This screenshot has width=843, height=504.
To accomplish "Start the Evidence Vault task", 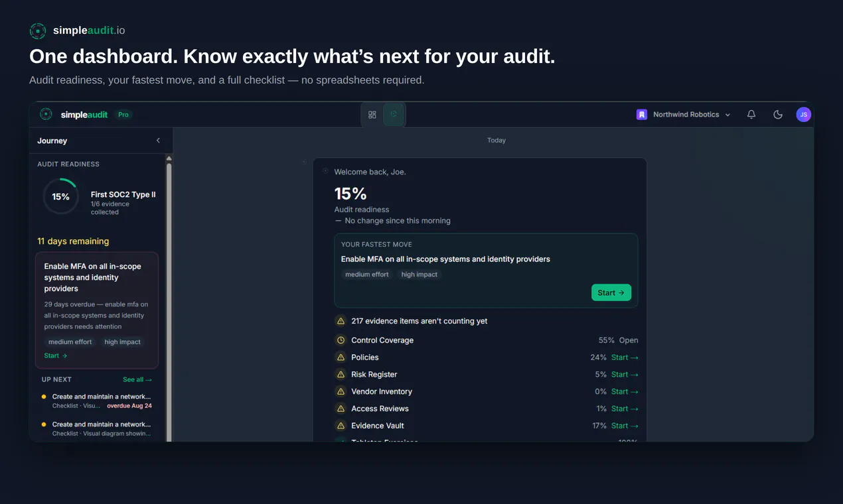I will coord(625,426).
